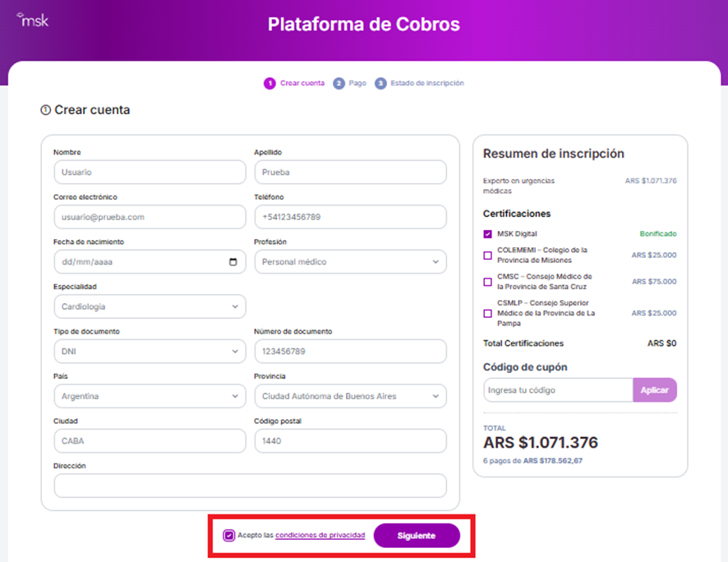The height and width of the screenshot is (562, 728).
Task: Click the Siguiente button
Action: coord(417,536)
